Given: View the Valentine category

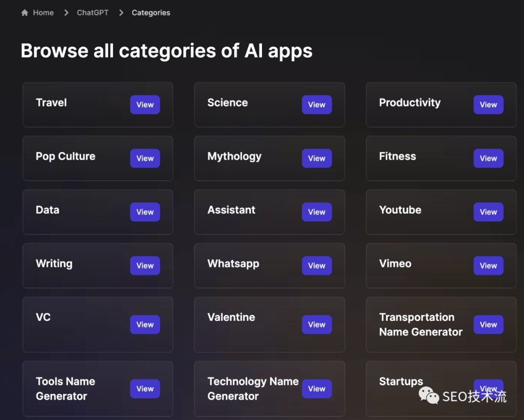Looking at the screenshot, I should tap(317, 324).
